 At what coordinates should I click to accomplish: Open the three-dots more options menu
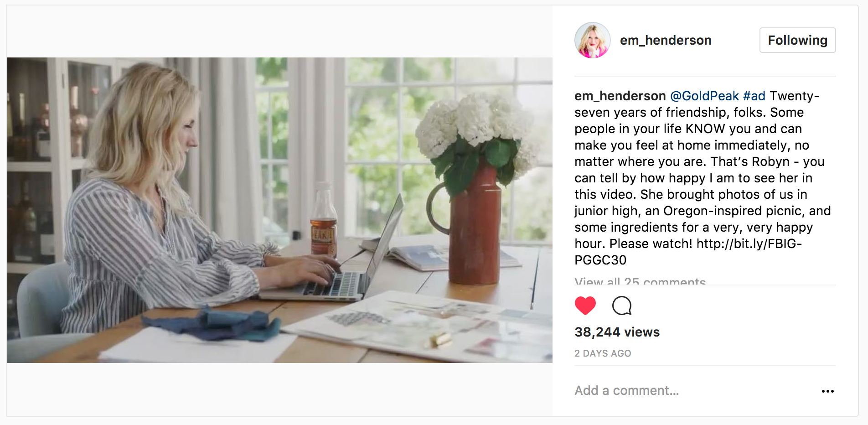(x=827, y=391)
